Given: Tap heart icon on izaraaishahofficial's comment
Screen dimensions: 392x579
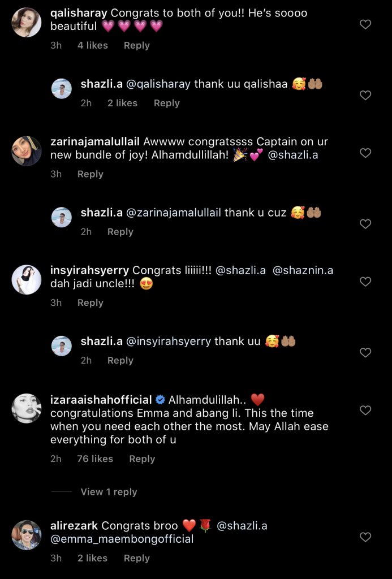Looking at the screenshot, I should pyautogui.click(x=365, y=411).
